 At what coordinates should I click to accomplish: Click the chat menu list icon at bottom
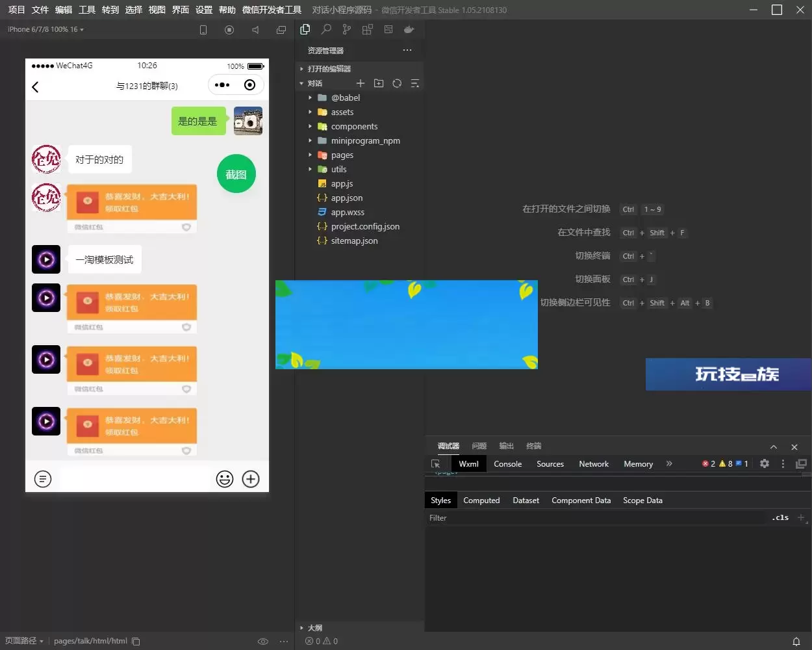click(x=43, y=479)
